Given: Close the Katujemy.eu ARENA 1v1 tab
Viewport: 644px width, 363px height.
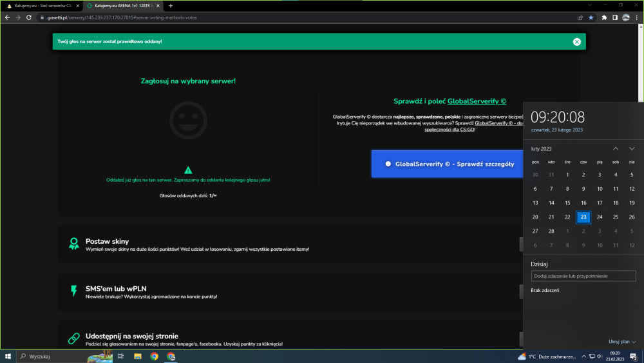Looking at the screenshot, I should (158, 6).
